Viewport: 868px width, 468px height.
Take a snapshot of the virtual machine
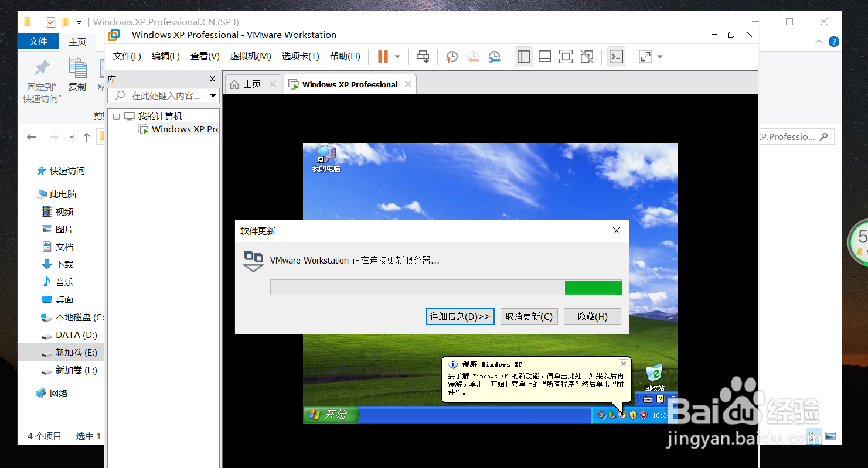(x=451, y=56)
